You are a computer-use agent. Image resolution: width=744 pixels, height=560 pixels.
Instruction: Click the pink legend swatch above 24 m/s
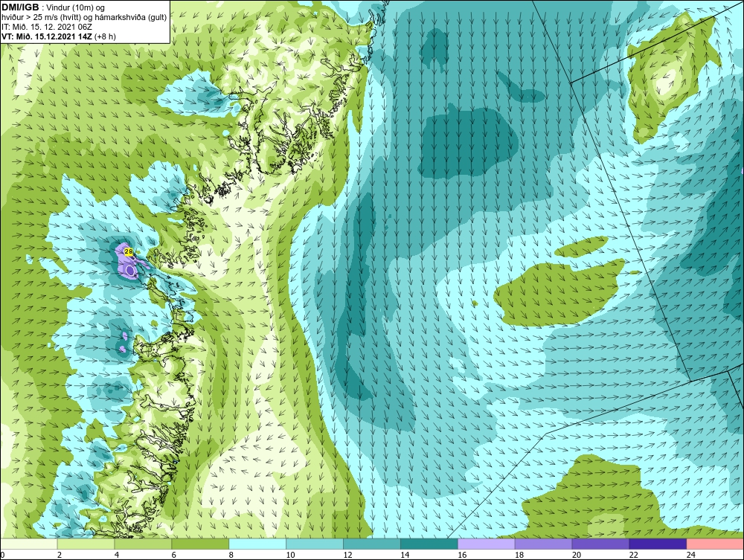715,544
